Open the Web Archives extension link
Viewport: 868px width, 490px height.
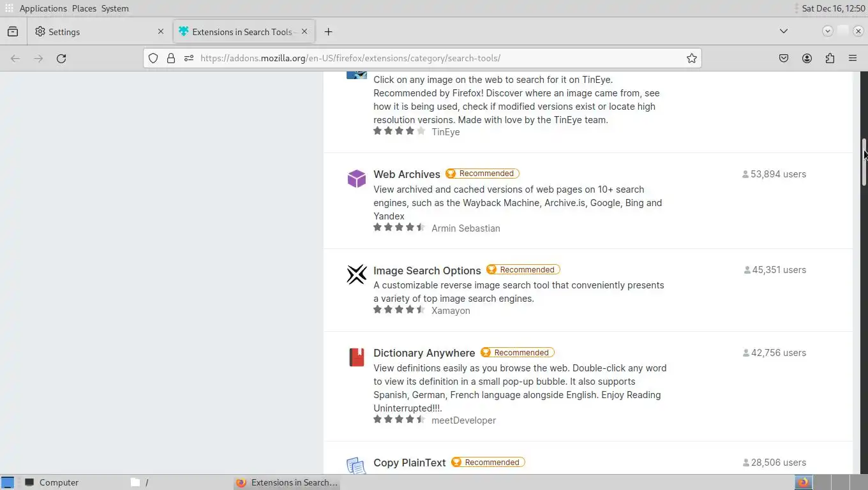coord(407,174)
